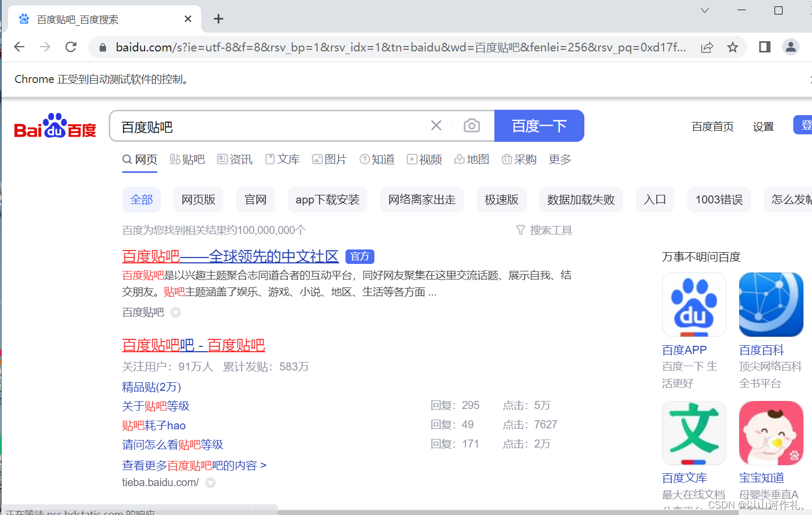This screenshot has width=812, height=515.
Task: Select the 网络离家出走 filter chip
Action: coord(422,200)
